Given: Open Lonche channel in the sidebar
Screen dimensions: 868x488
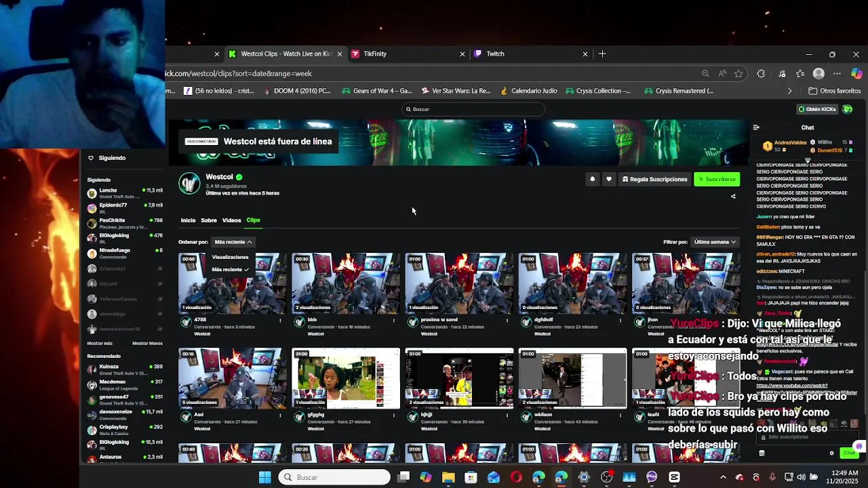Looking at the screenshot, I should (x=125, y=193).
